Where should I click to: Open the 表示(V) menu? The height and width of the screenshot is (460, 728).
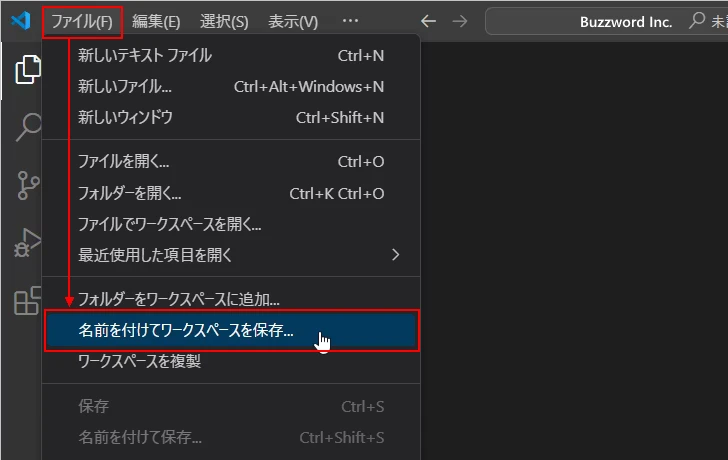[x=293, y=21]
